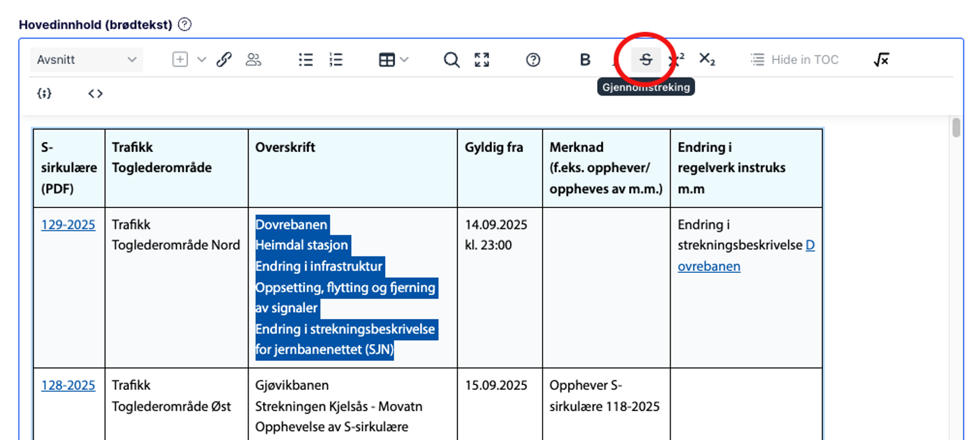Insert a math formula with square root icon
980x440 pixels.
click(x=881, y=60)
